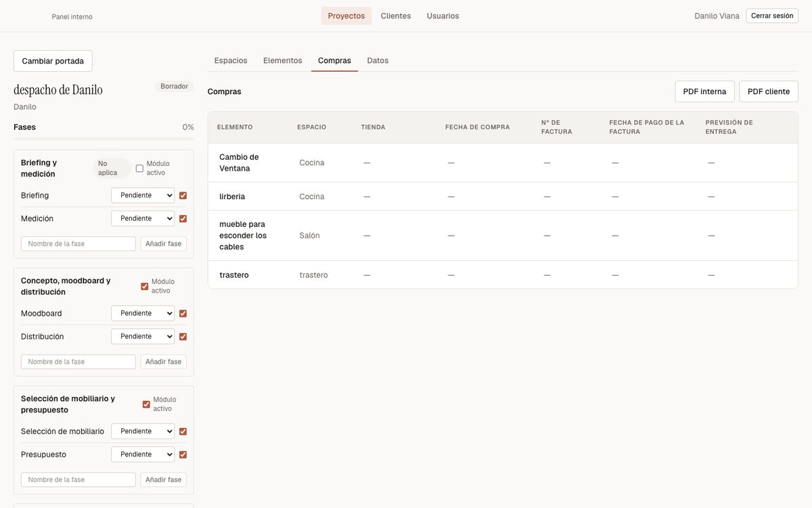Click Añadir fase under Selección de mobiliario
812x508 pixels.
164,480
